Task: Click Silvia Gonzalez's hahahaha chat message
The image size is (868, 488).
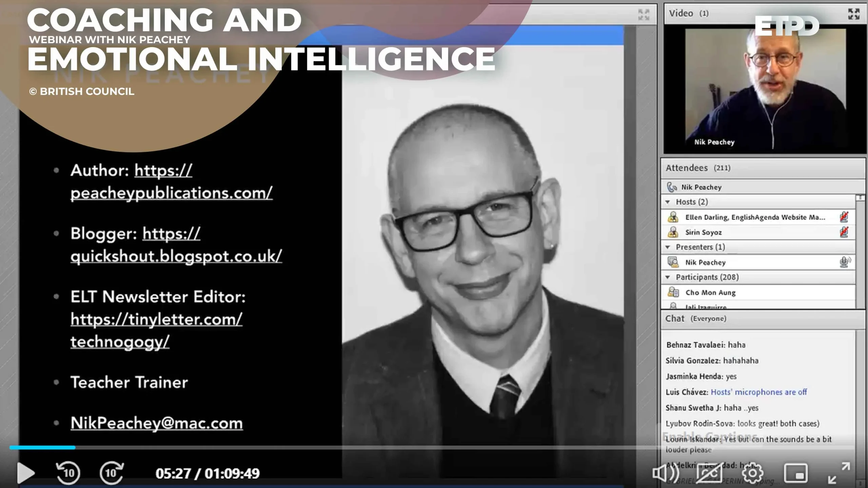Action: pos(712,361)
